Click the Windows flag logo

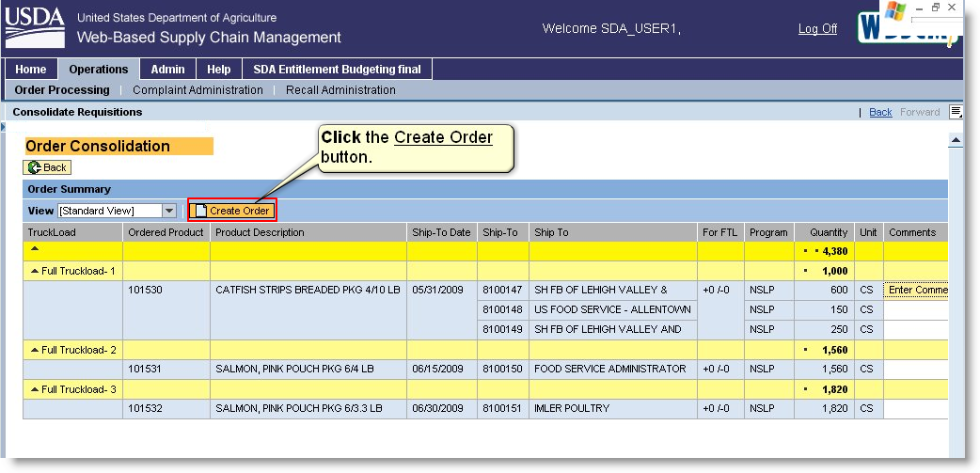tap(894, 11)
